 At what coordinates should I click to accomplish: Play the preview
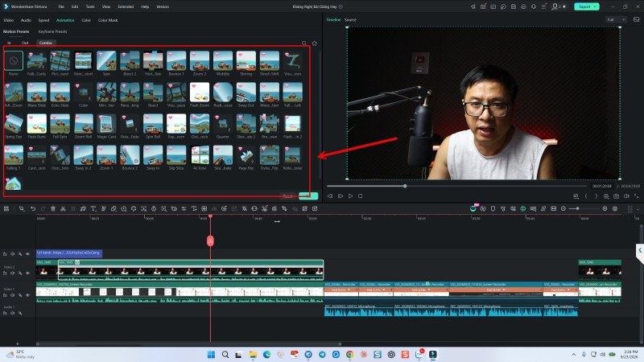(x=350, y=196)
